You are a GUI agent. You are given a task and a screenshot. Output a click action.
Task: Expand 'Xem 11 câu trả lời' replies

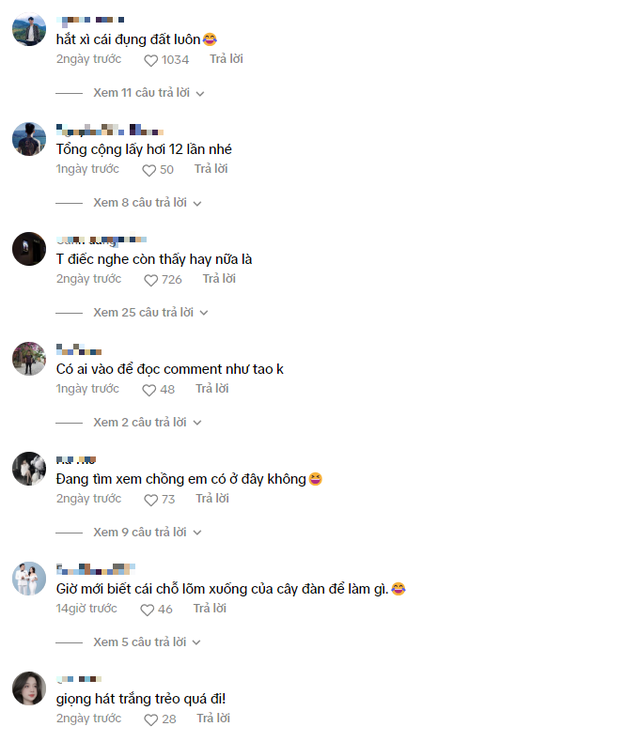point(149,93)
